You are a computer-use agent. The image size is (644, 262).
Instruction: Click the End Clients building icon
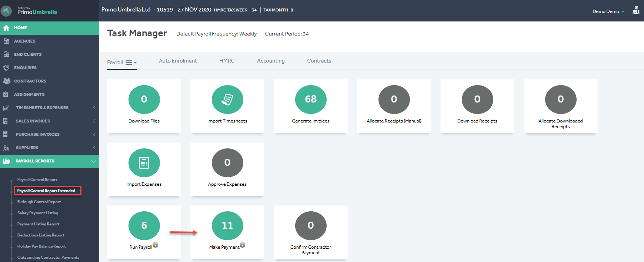[x=6, y=54]
